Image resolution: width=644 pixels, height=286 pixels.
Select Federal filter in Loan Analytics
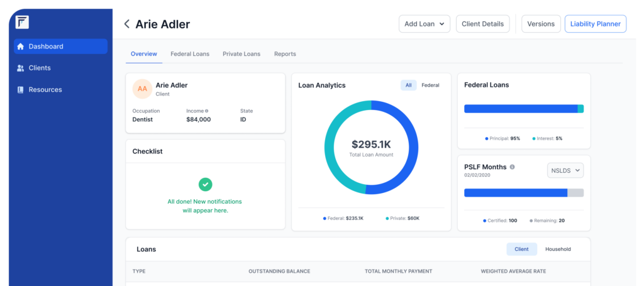tap(430, 85)
